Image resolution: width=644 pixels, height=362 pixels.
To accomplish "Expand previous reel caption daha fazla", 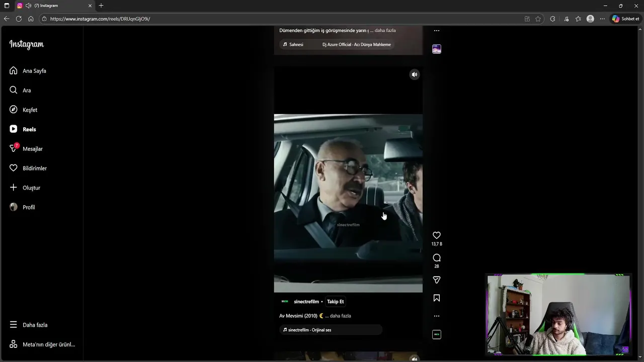I will 385,31.
